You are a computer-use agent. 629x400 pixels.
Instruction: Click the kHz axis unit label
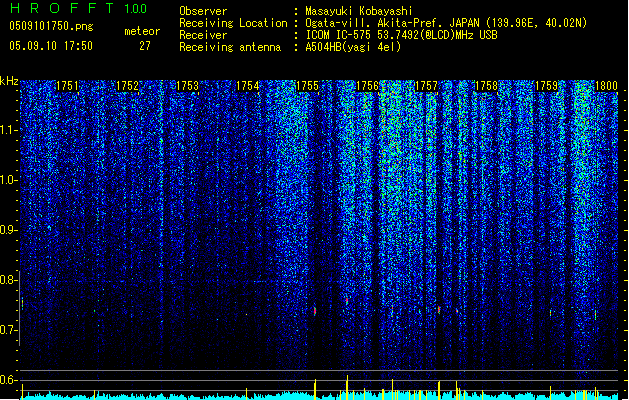click(x=9, y=81)
